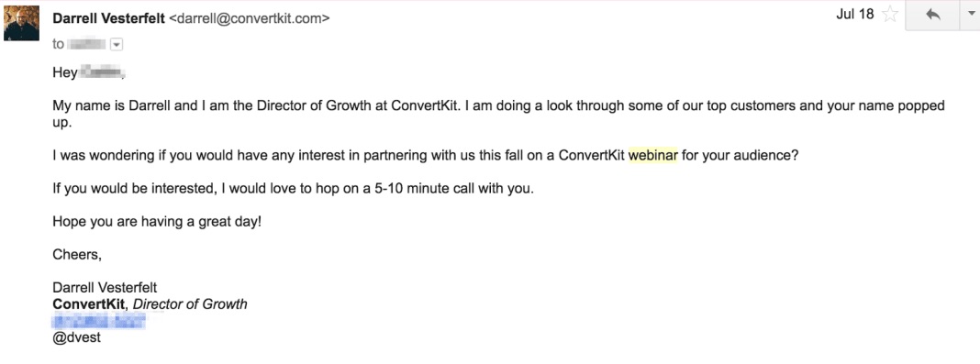Screen dimensions: 980x364
Task: Click the reply arrow button
Action: [x=932, y=16]
